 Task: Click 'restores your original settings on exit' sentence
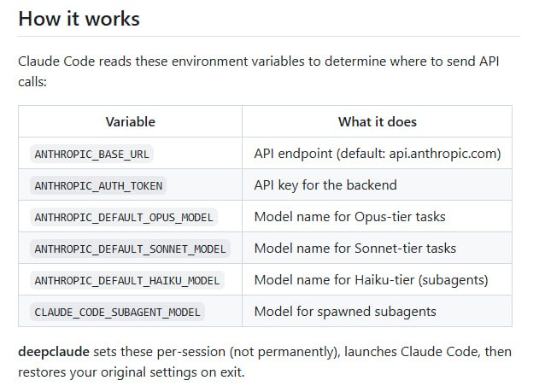(131, 372)
